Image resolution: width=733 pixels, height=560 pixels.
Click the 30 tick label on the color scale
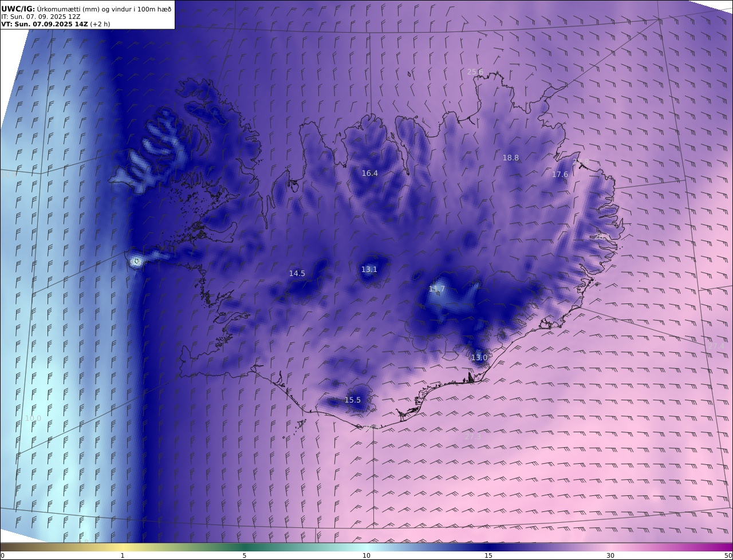coord(610,555)
